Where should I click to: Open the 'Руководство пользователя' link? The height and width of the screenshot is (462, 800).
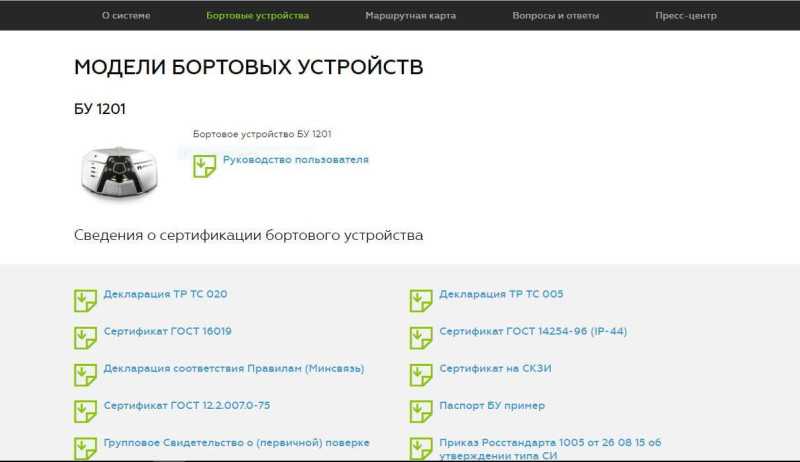coord(296,160)
